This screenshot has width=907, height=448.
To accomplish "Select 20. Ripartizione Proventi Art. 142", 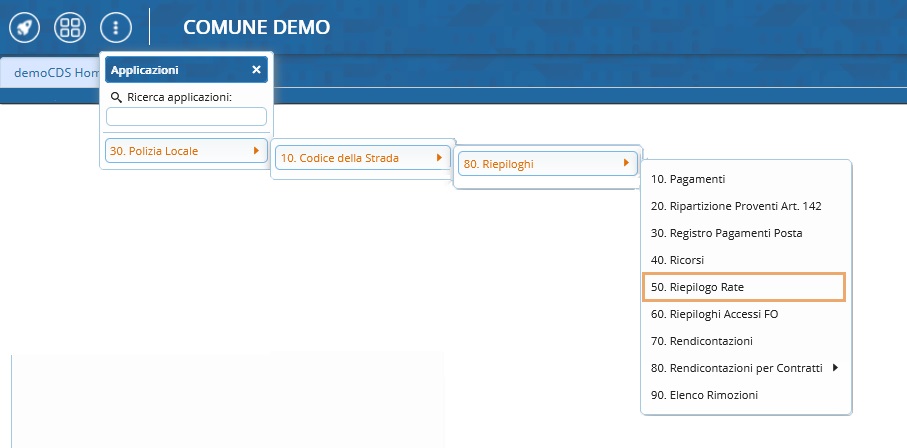I will coord(735,206).
